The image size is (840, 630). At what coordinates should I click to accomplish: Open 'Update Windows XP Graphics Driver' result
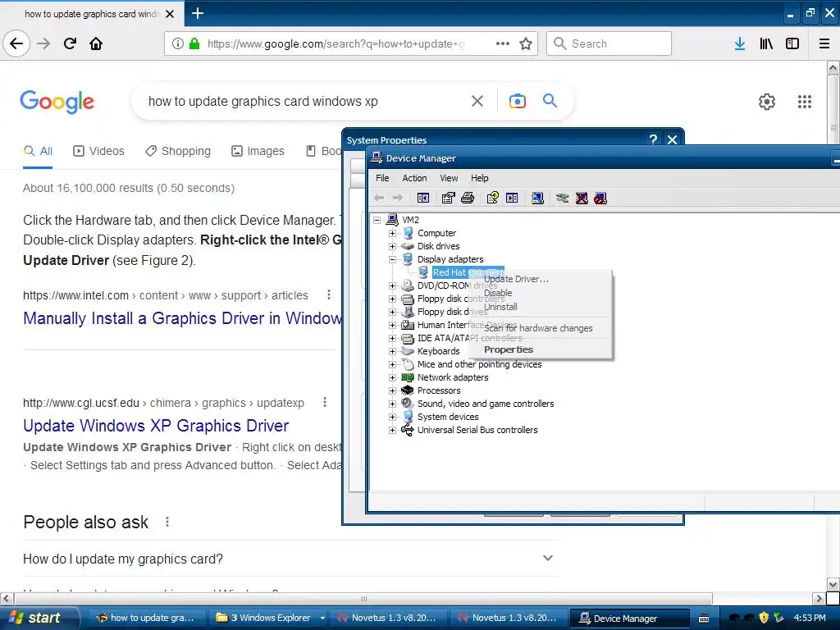[x=156, y=426]
